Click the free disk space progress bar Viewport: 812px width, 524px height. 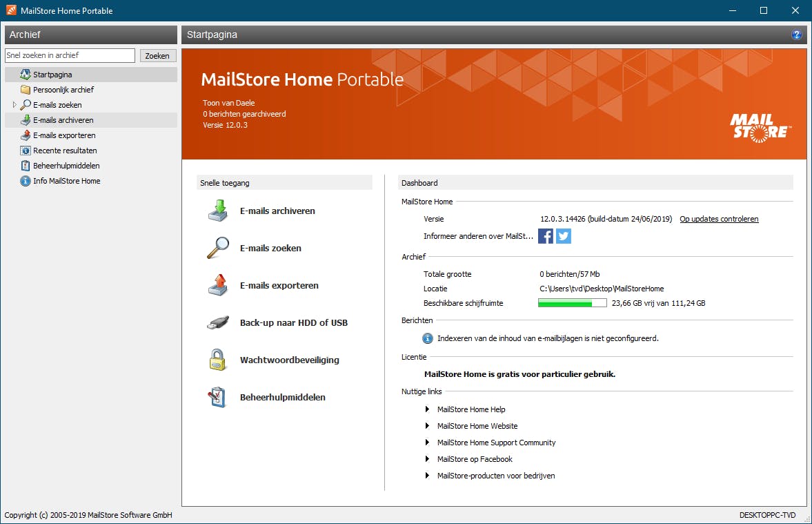(572, 303)
